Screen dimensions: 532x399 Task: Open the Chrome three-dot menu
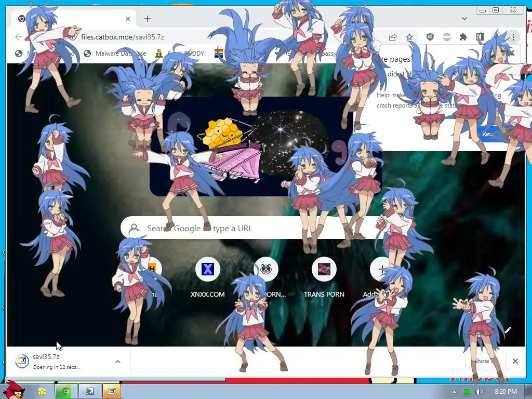point(513,37)
